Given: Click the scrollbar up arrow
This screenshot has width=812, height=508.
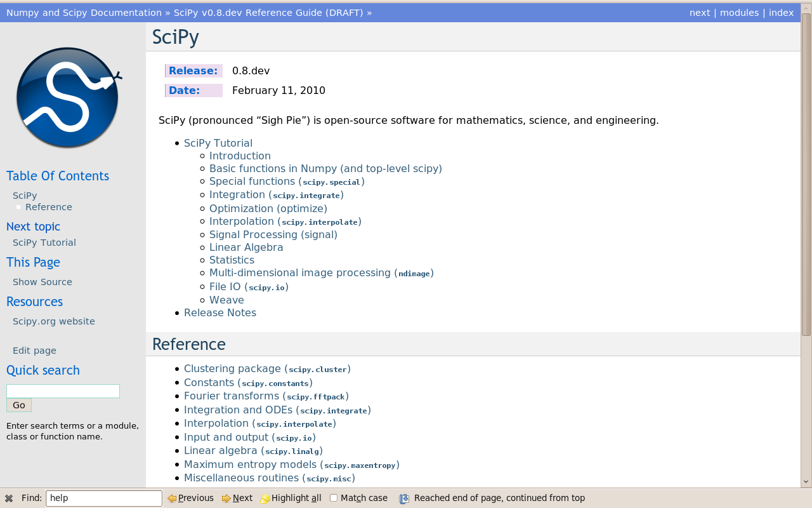Looking at the screenshot, I should click(806, 8).
